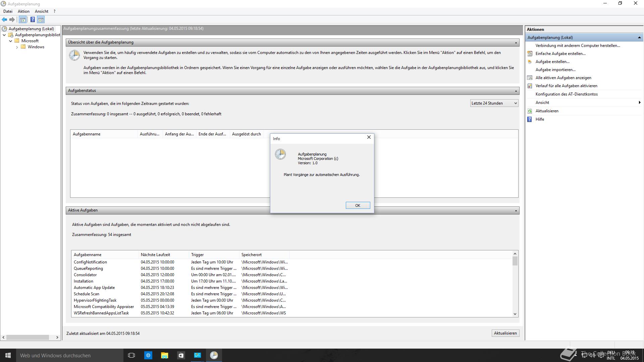This screenshot has width=644, height=362.
Task: Open Task Scheduler clock icon in taskbar
Action: click(214, 355)
